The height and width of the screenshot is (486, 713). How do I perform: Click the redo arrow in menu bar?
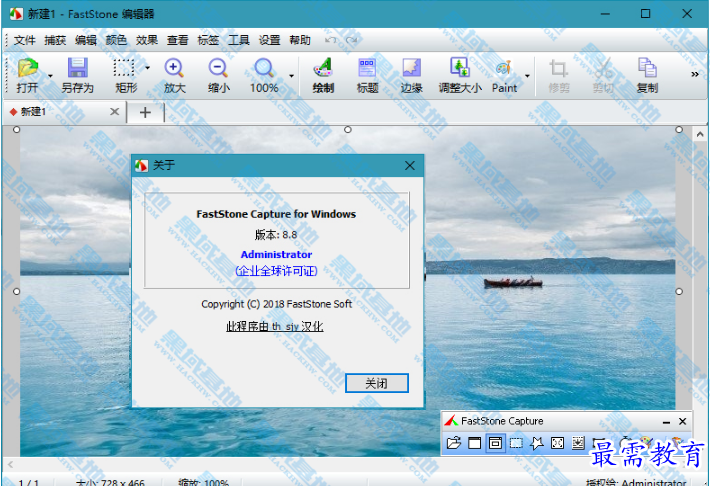click(351, 40)
